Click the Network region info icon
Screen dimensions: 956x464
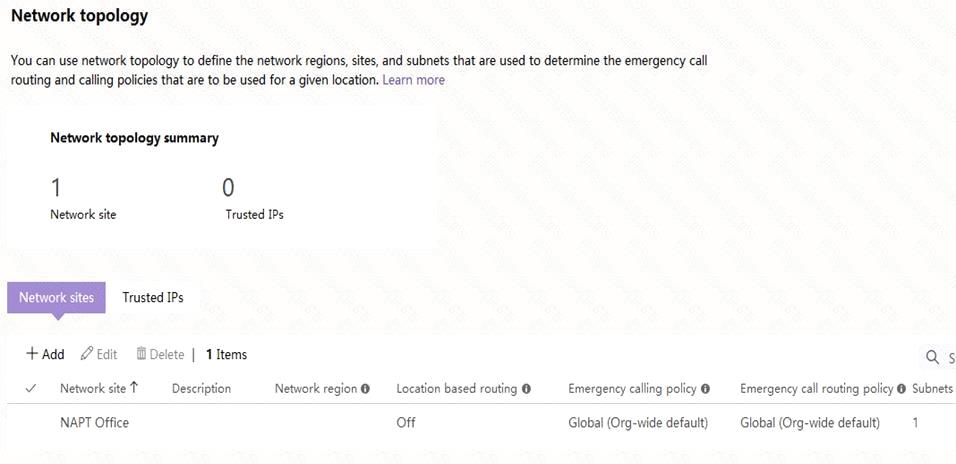coord(365,389)
